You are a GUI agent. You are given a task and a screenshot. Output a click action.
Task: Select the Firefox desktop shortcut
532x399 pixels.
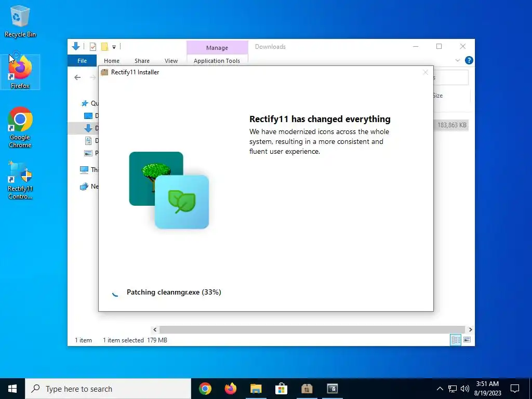pos(20,72)
